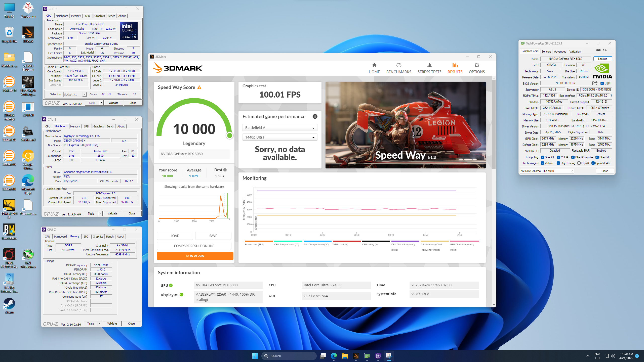Expand Tools arrow in CPU-Z CPU window
This screenshot has height=362, width=644.
101,103
